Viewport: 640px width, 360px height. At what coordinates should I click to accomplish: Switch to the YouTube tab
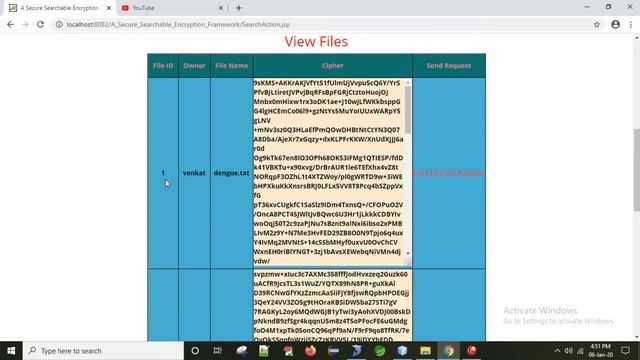pos(172,8)
